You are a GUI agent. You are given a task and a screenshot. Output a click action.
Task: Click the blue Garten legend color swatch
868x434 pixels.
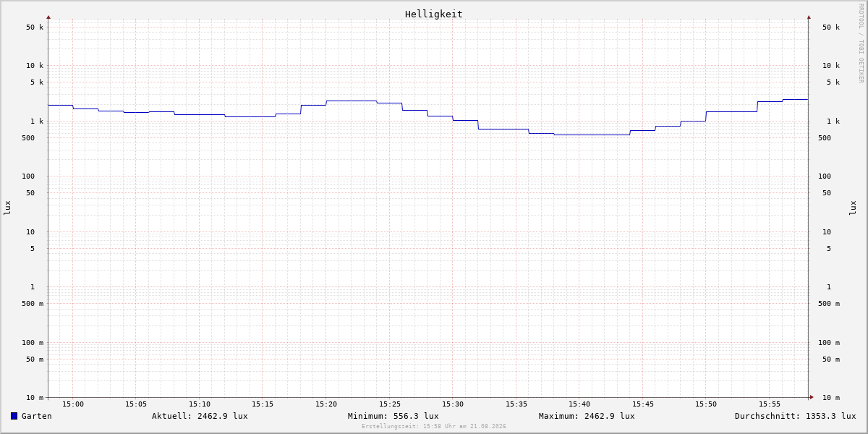pyautogui.click(x=14, y=416)
